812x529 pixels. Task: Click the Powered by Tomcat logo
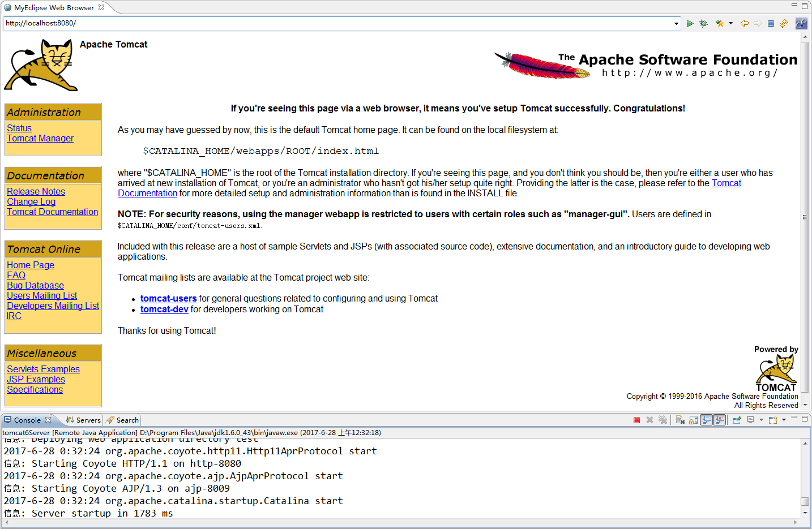click(776, 368)
